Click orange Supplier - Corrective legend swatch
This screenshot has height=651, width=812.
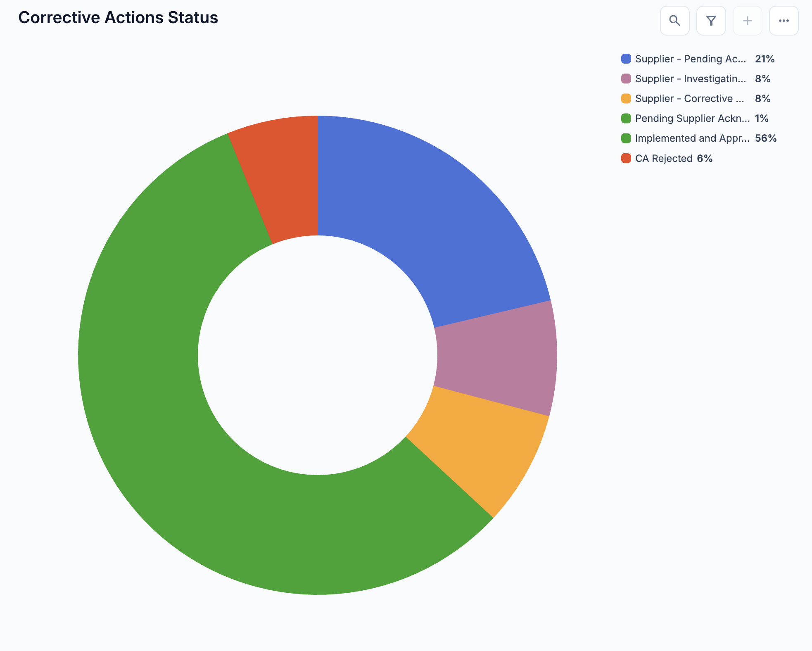(x=626, y=98)
